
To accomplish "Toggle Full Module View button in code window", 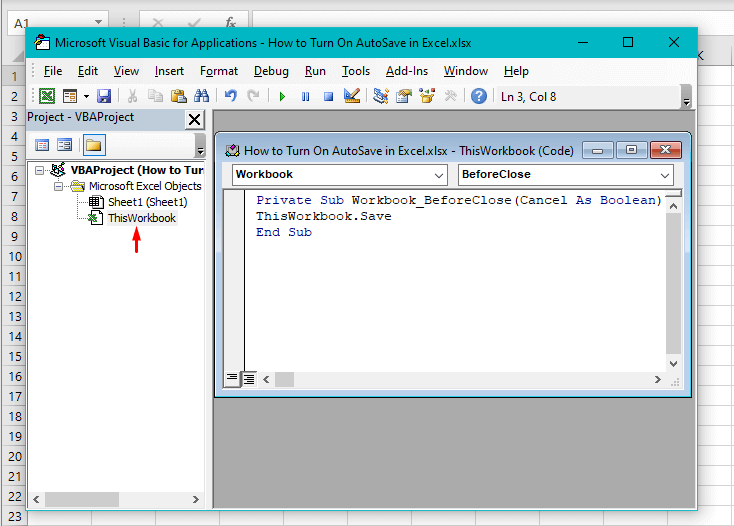I will coord(249,379).
